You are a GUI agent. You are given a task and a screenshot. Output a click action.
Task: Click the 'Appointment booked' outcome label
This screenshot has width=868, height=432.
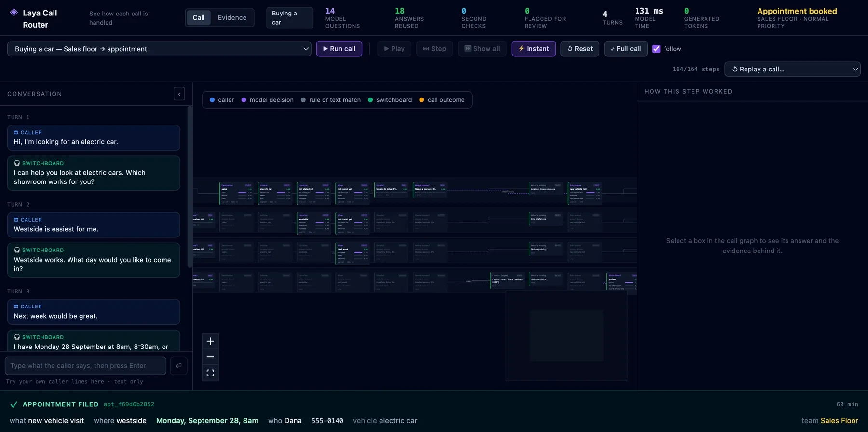(x=797, y=11)
